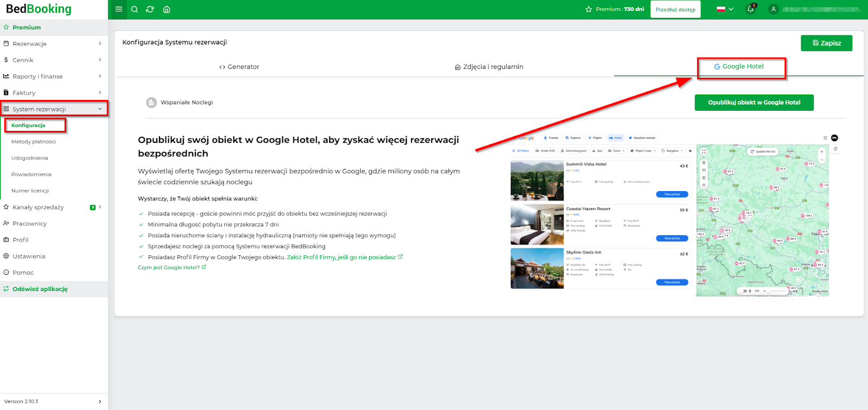Expand the language selector chevron
This screenshot has width=868, height=410.
[x=731, y=9]
